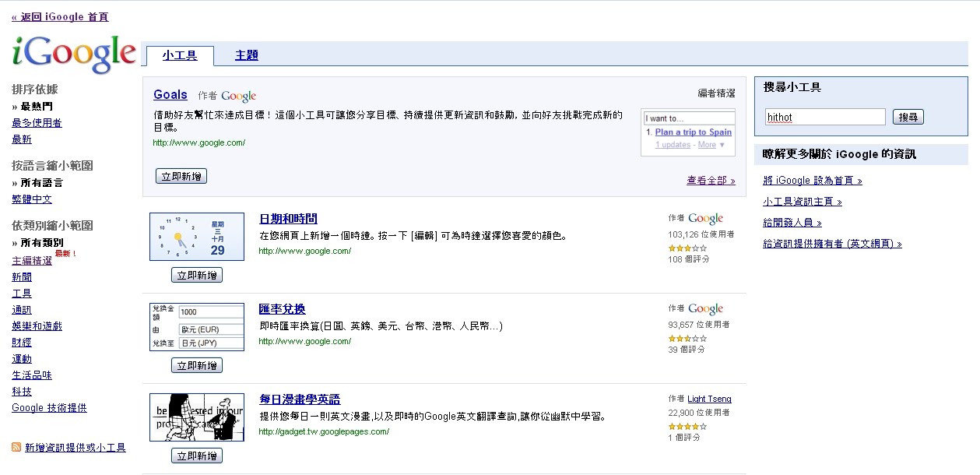Click the RSS feed icon in the sidebar
980x475 pixels.
(x=16, y=447)
